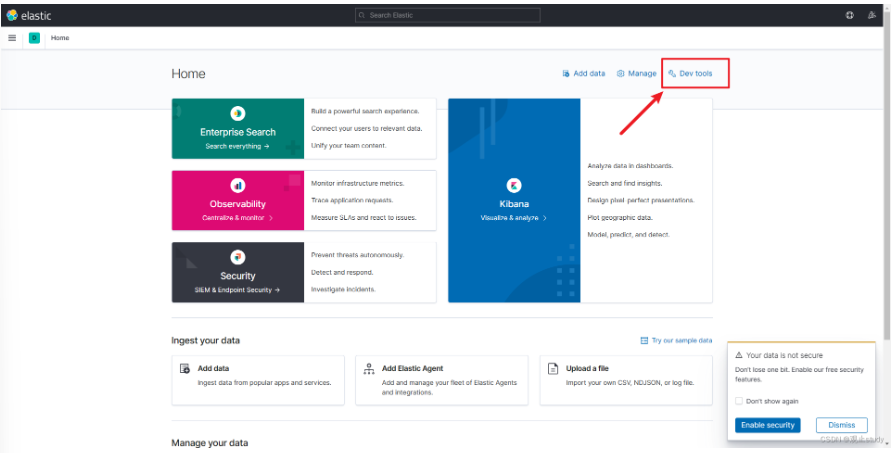Click 'Detect and respond.' text
Image resolution: width=895 pixels, height=453 pixels.
coord(342,272)
